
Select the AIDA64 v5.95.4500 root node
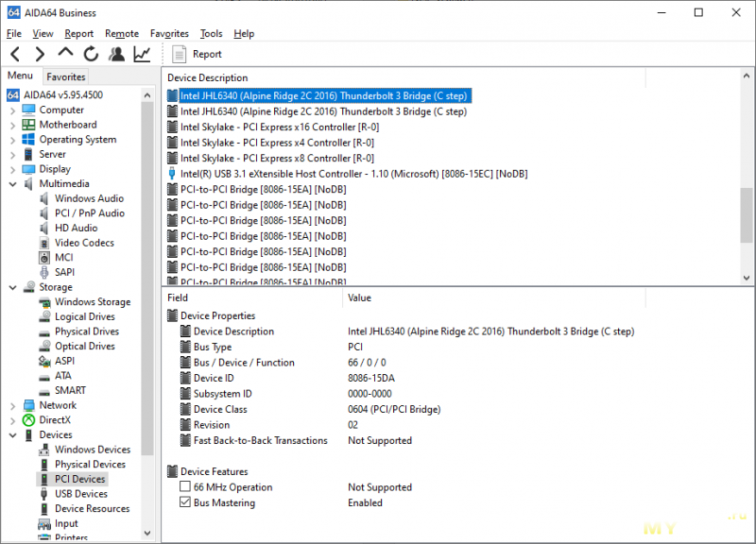(63, 95)
